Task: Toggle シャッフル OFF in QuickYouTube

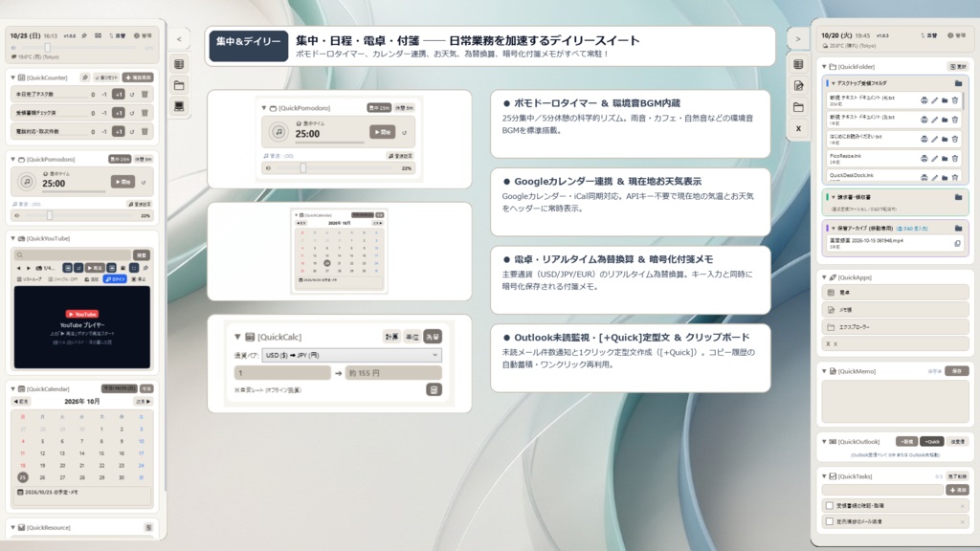Action: [x=63, y=279]
